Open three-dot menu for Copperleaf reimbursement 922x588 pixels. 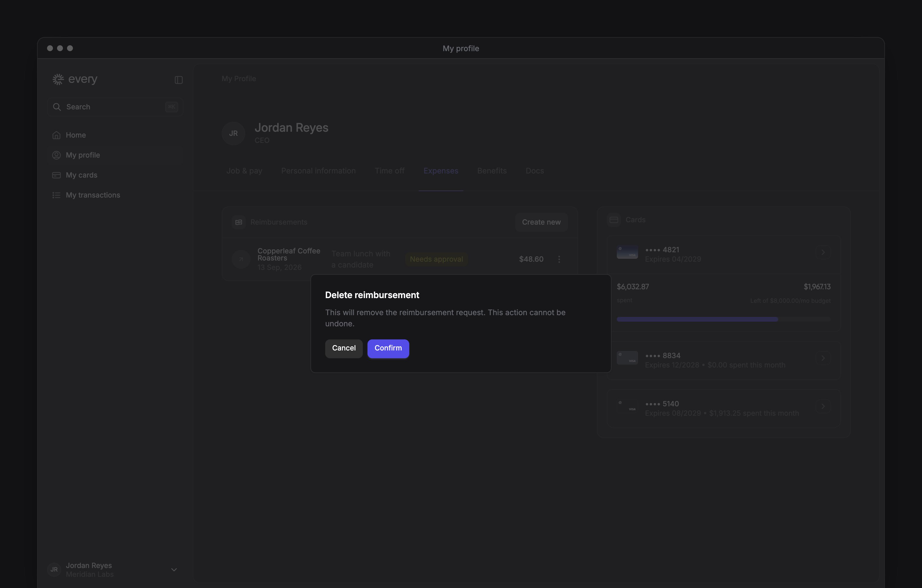point(559,259)
